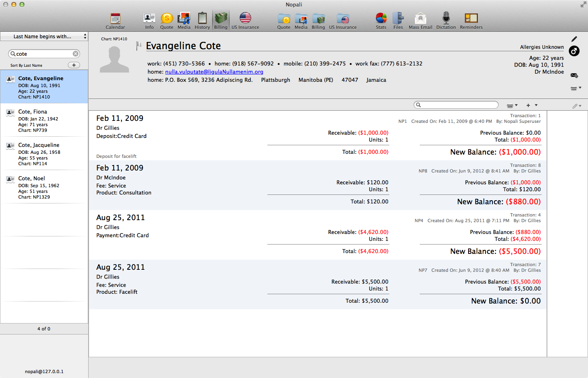Open the edit transaction pencil dropdown
This screenshot has width=588, height=378.
tap(577, 106)
